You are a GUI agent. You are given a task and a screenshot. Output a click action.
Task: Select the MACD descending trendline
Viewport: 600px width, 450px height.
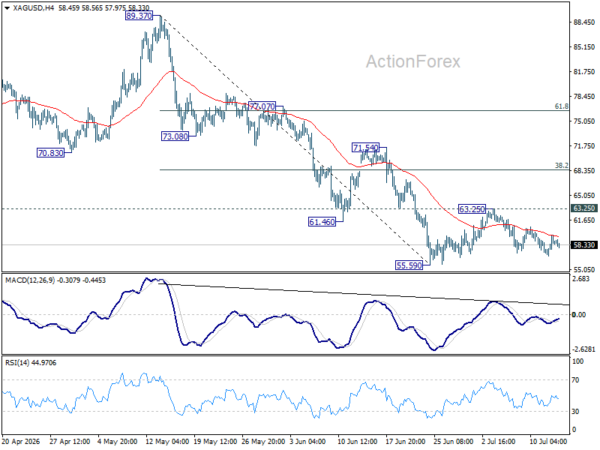pos(364,294)
